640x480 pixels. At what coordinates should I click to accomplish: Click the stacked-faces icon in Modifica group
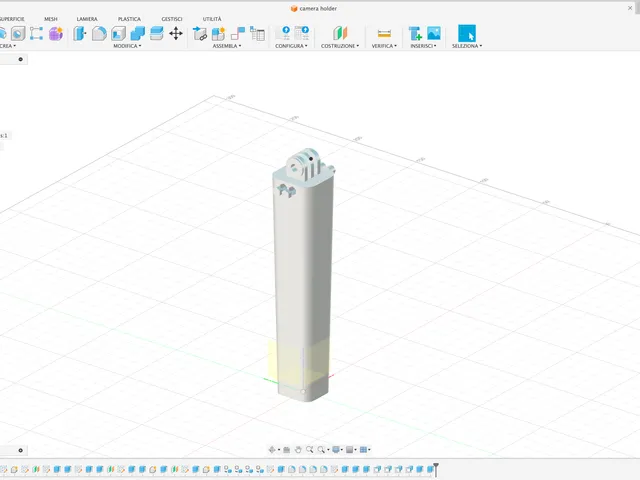click(x=157, y=33)
